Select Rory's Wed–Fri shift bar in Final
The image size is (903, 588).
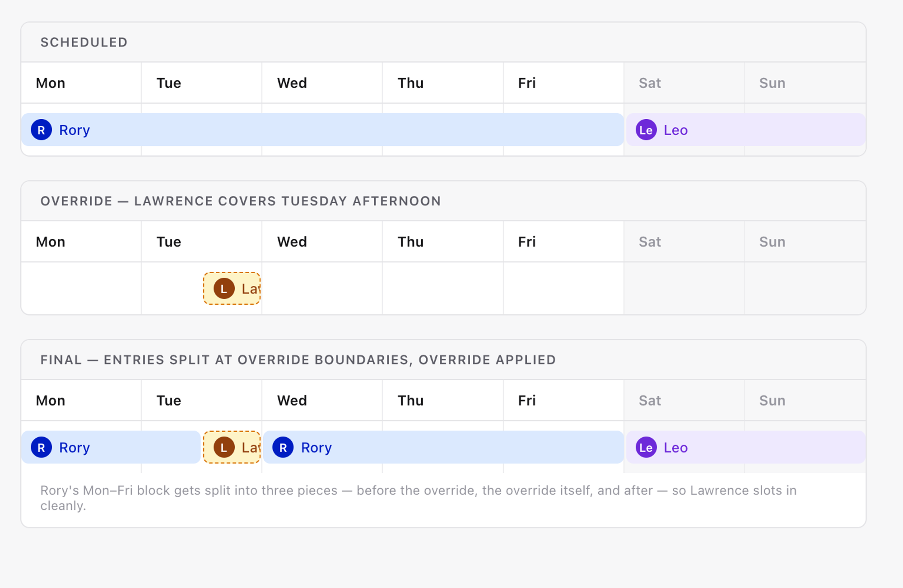click(451, 448)
